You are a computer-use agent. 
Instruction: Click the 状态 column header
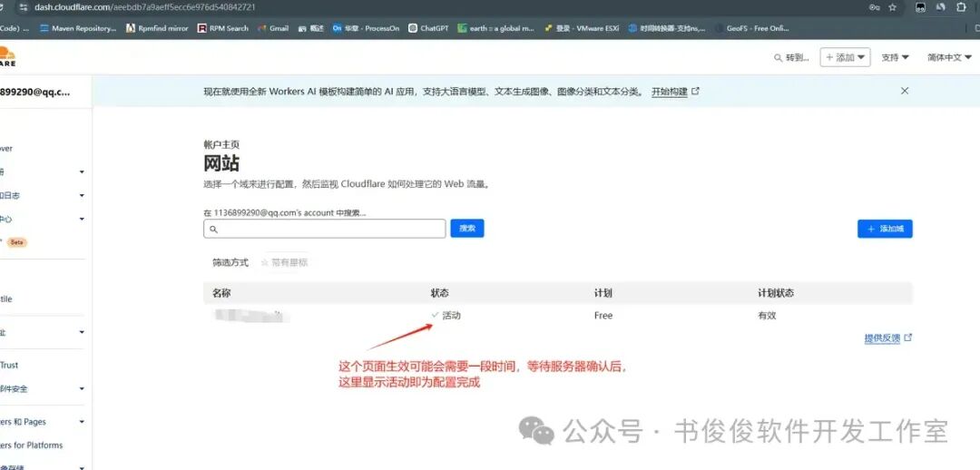(440, 292)
